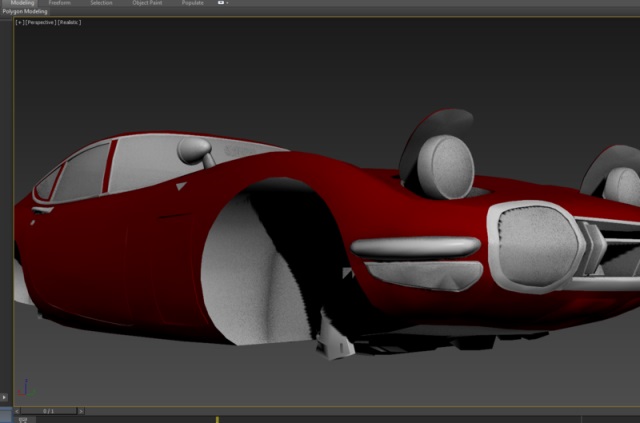Step time slider back with the left arrow
The width and height of the screenshot is (640, 423).
pyautogui.click(x=17, y=411)
